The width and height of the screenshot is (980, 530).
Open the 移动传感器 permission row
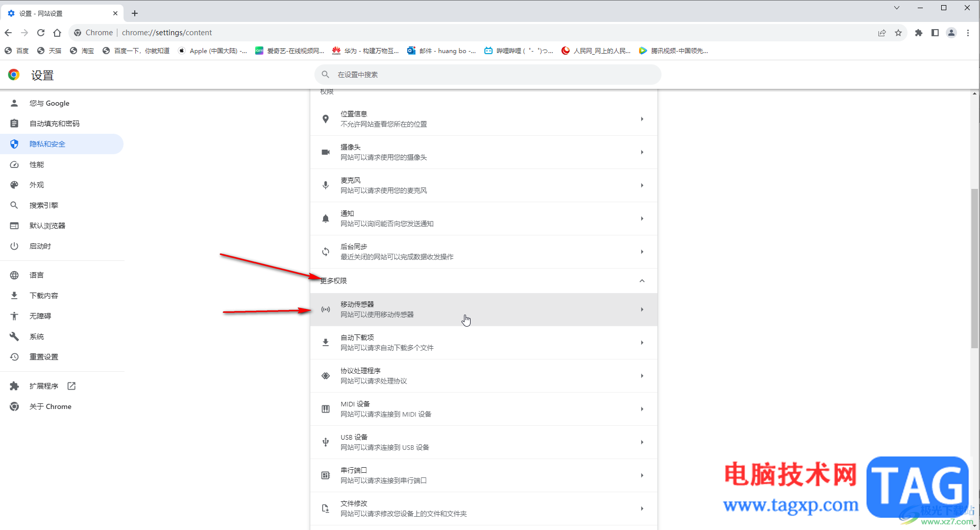pyautogui.click(x=484, y=309)
